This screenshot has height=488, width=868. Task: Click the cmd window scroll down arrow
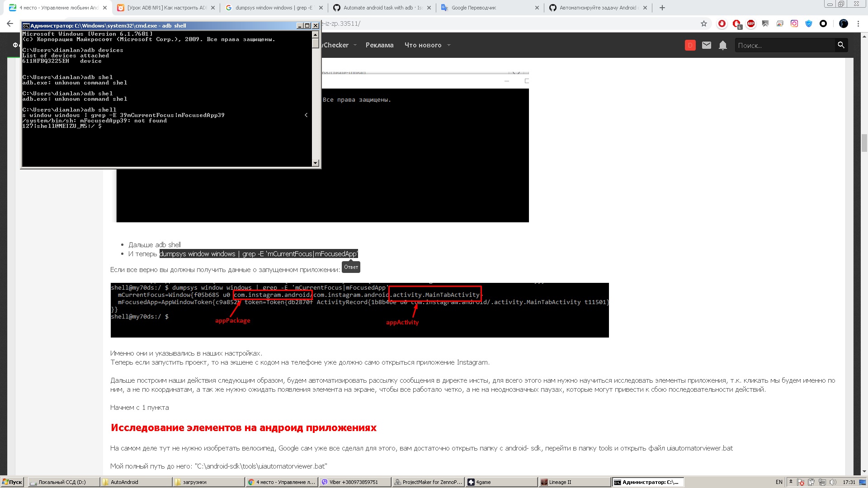(316, 163)
